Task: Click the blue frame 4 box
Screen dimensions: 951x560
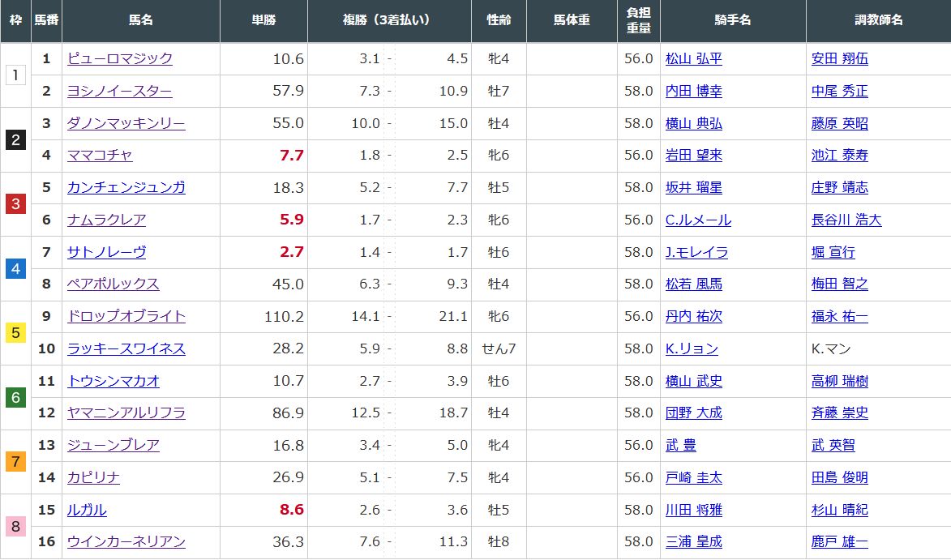Action: (x=15, y=268)
